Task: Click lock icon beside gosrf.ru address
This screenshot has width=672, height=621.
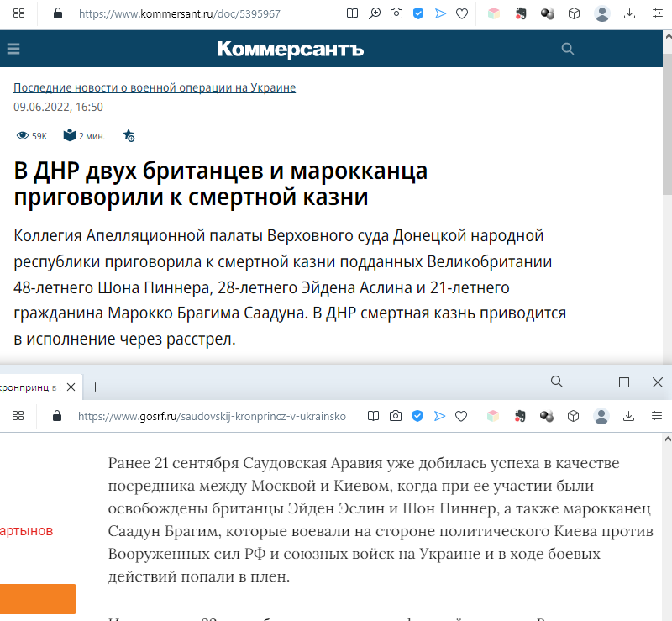Action: coord(57,416)
